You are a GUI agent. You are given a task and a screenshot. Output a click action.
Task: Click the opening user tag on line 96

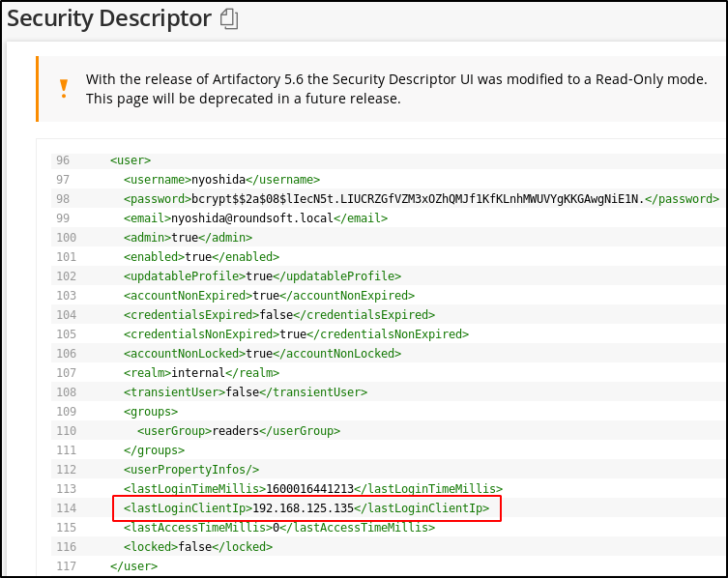click(131, 160)
